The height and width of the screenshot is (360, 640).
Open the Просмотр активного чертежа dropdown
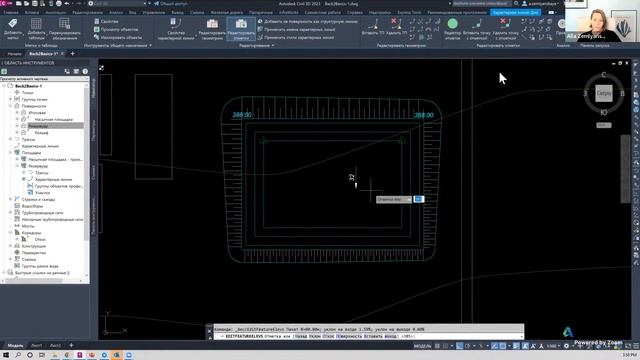[x=44, y=79]
